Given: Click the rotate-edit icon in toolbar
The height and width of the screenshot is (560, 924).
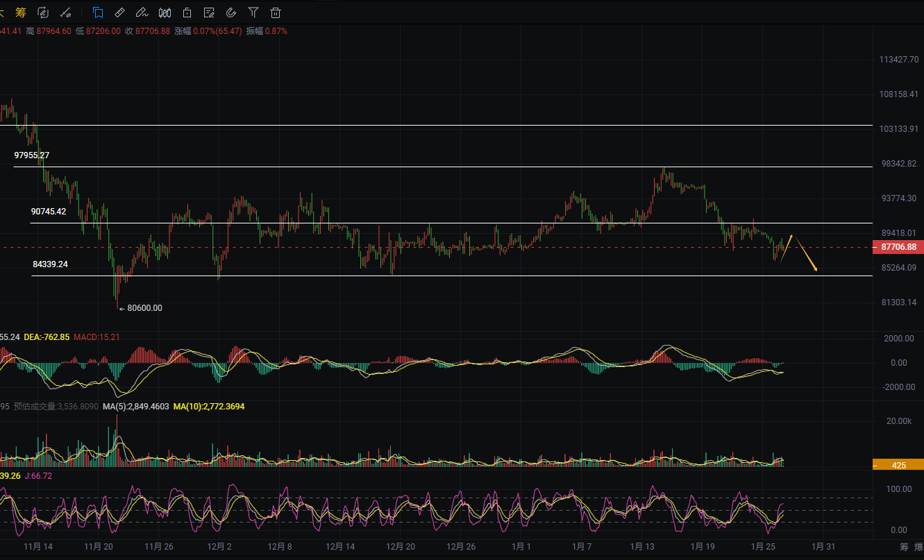Looking at the screenshot, I should click(x=43, y=12).
